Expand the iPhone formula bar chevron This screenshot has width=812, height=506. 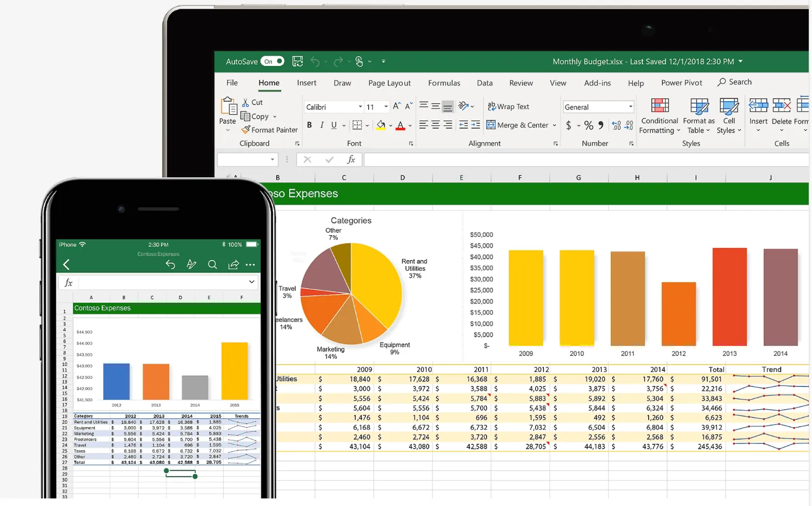point(251,282)
